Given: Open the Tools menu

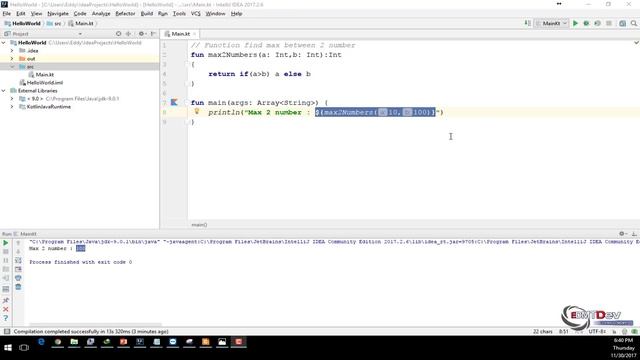Looking at the screenshot, I should pos(179,13).
